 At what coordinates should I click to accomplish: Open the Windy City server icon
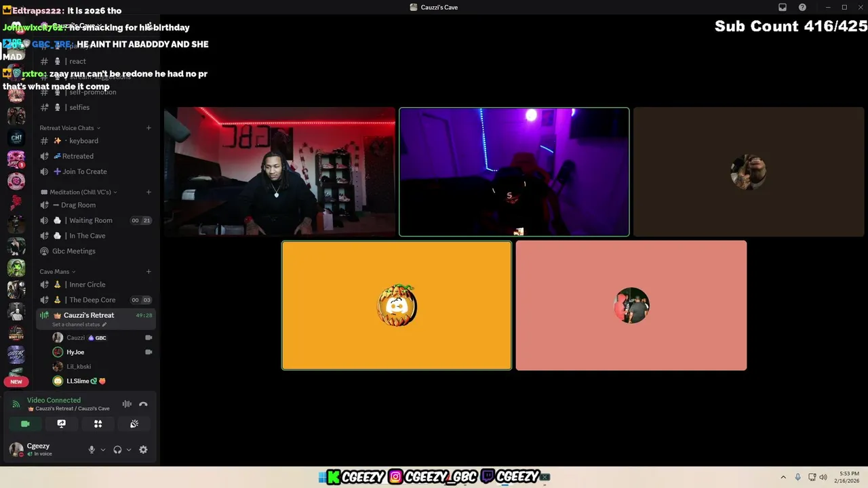tap(16, 333)
